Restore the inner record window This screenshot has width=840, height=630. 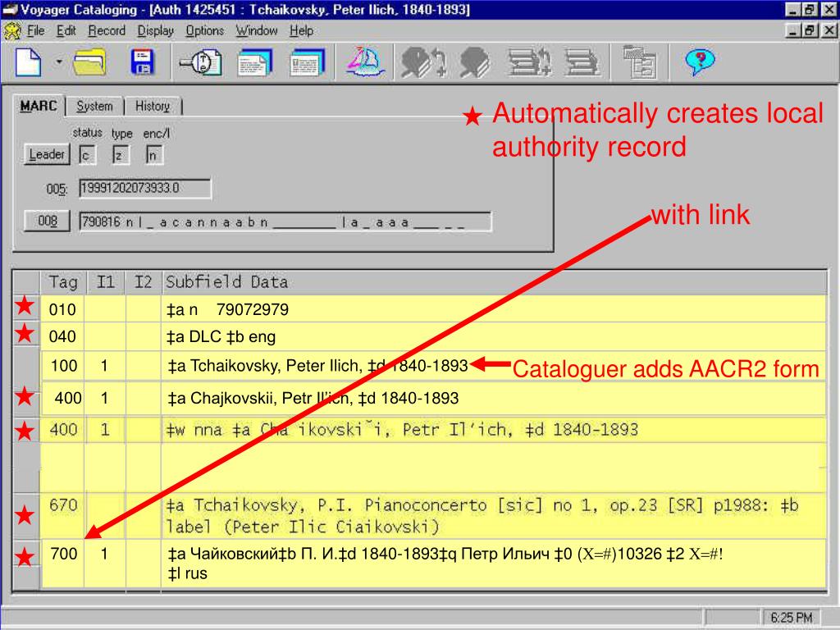click(810, 30)
